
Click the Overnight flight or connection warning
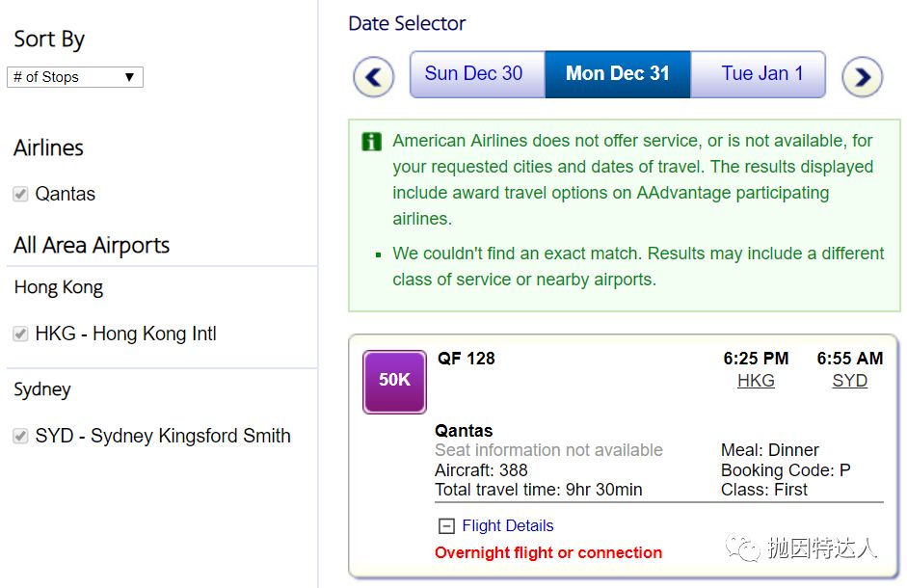tap(548, 553)
